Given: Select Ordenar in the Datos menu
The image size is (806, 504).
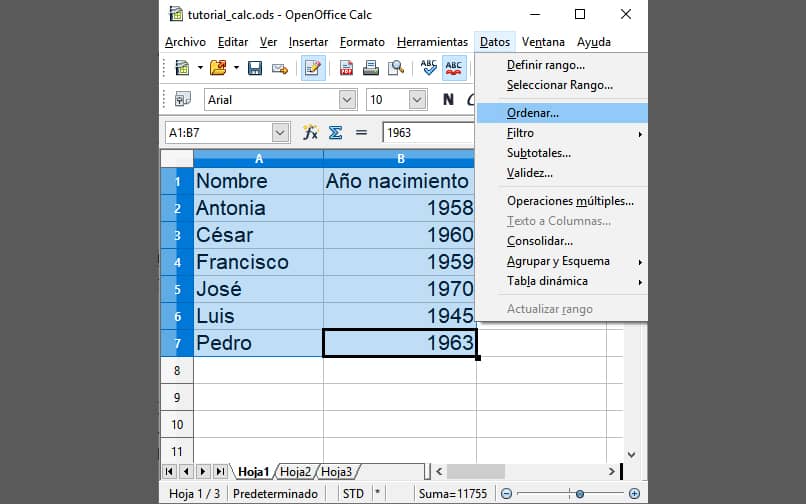Looking at the screenshot, I should tap(562, 113).
